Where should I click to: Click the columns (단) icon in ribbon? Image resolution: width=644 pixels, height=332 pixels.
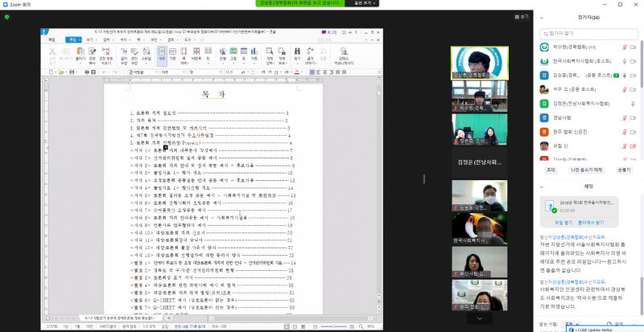point(208,51)
